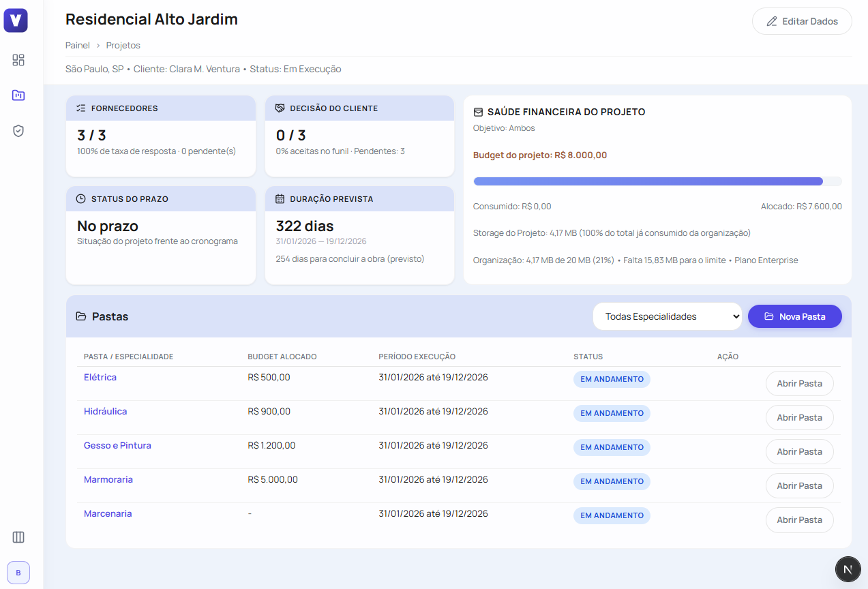
Task: Open the dashboard grid icon in sidebar
Action: [x=18, y=60]
